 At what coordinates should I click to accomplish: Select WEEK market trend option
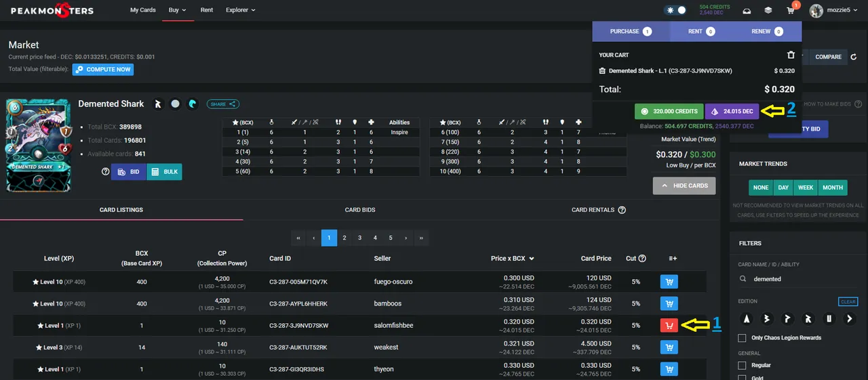(x=806, y=188)
